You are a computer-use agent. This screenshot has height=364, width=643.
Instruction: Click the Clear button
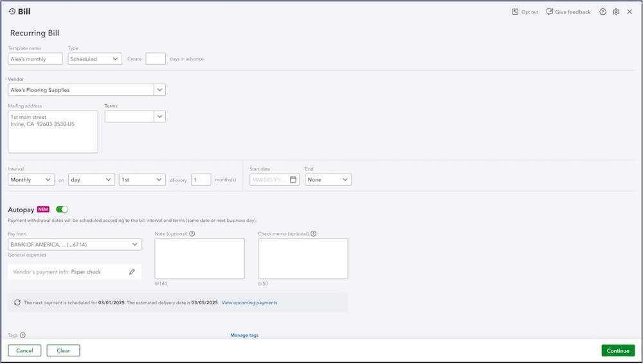click(63, 350)
